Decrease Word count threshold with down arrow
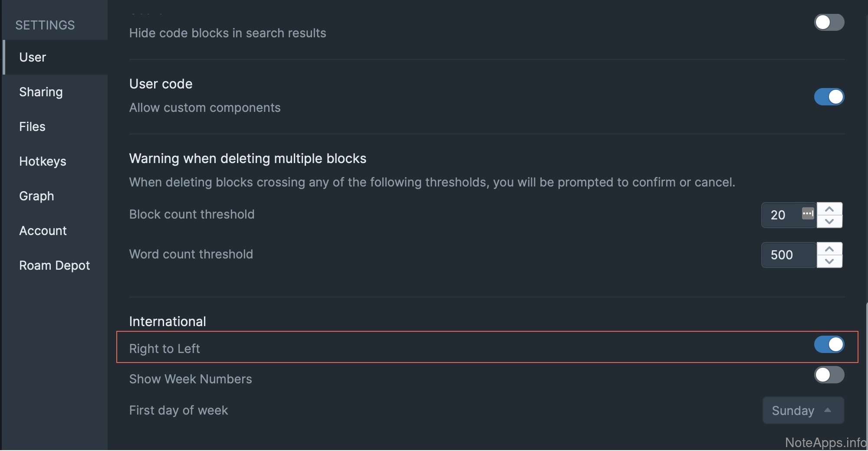The image size is (868, 451). pyautogui.click(x=829, y=261)
